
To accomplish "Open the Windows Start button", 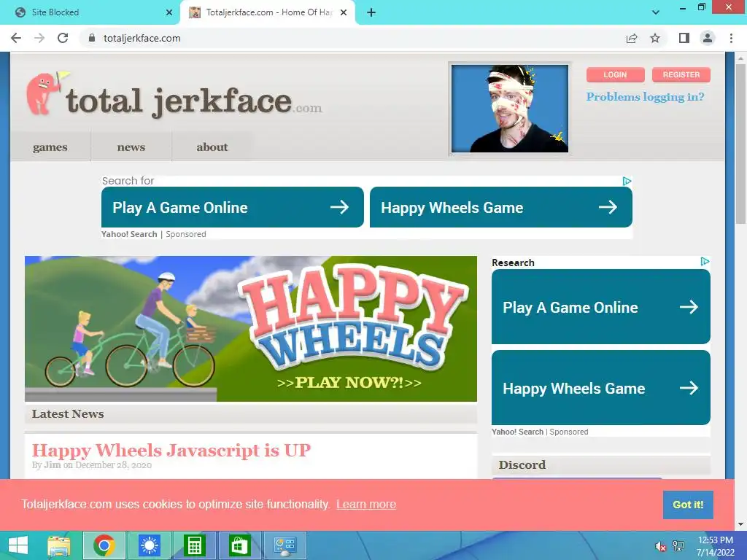I will [x=18, y=545].
